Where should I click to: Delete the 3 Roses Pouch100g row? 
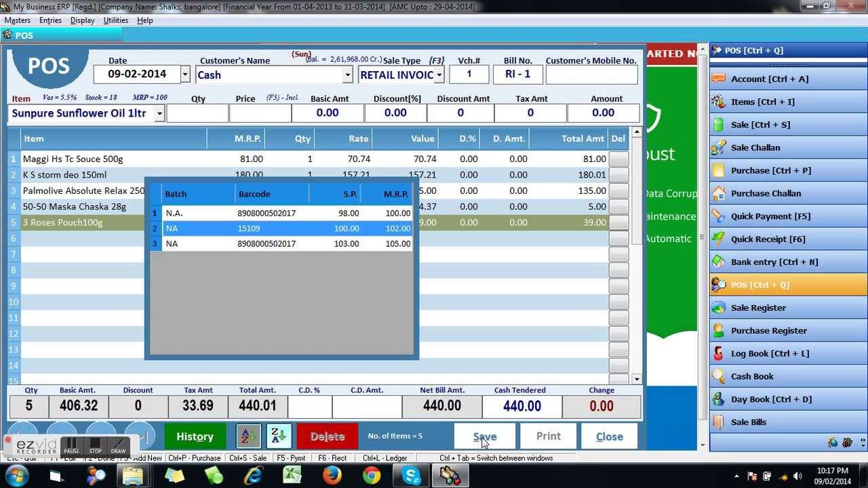click(x=618, y=222)
